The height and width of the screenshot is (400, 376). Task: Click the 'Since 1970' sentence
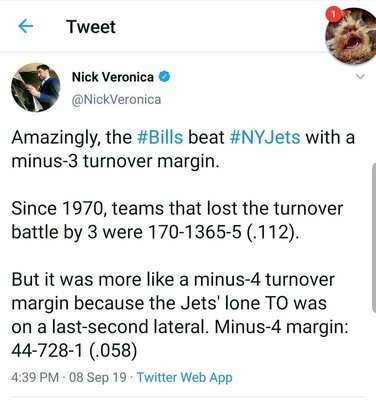(x=177, y=220)
